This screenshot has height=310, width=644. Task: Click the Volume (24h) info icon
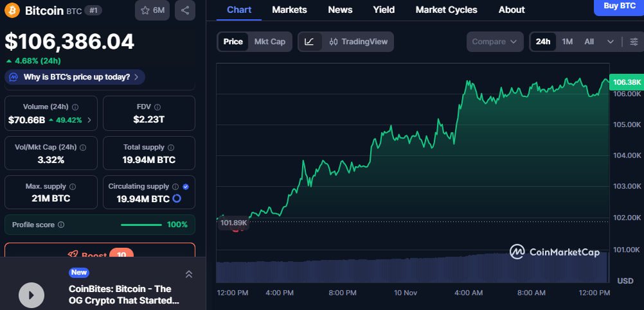[75, 107]
